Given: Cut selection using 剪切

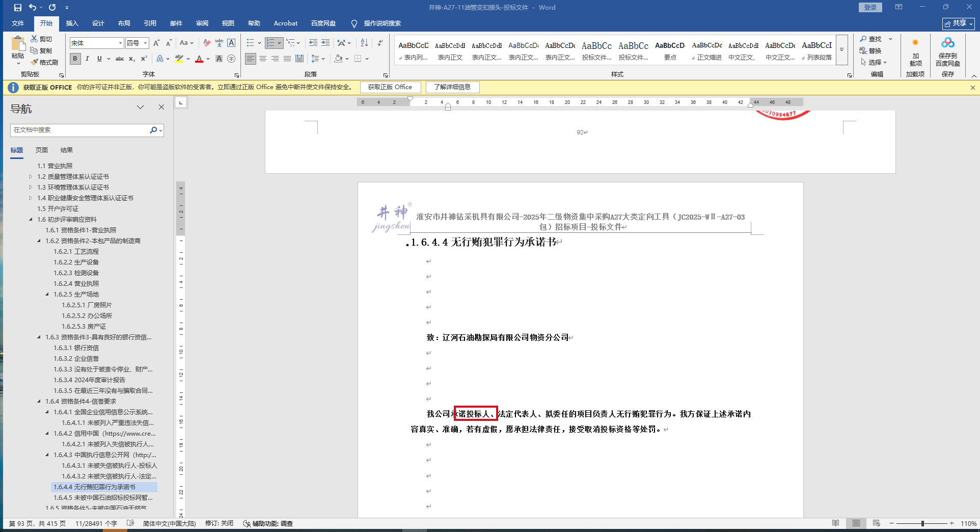Looking at the screenshot, I should 41,39.
